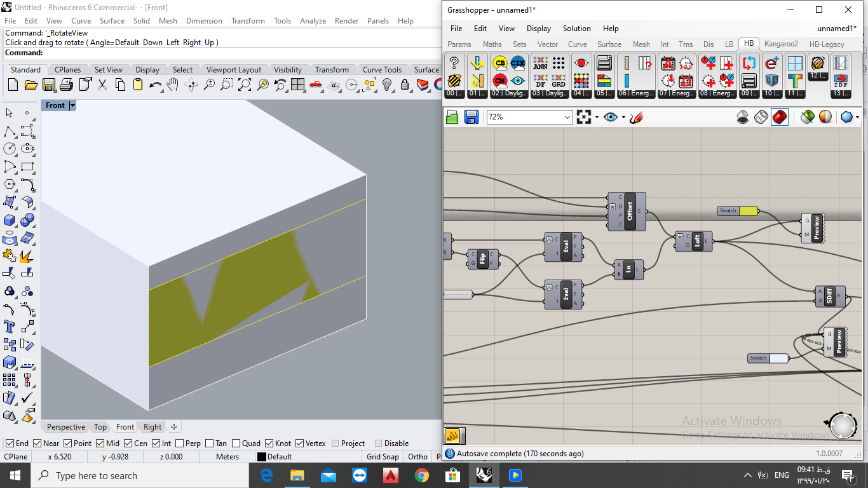The image size is (868, 488).
Task: Select the Text tool in Rhino's left sidebar
Action: pos(10,327)
